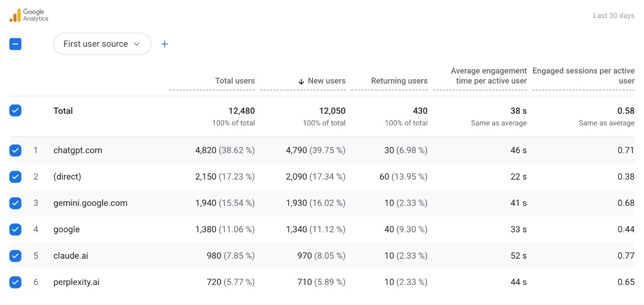This screenshot has width=644, height=305.
Task: Click (direct) engaged sessions 0.38
Action: pyautogui.click(x=626, y=177)
